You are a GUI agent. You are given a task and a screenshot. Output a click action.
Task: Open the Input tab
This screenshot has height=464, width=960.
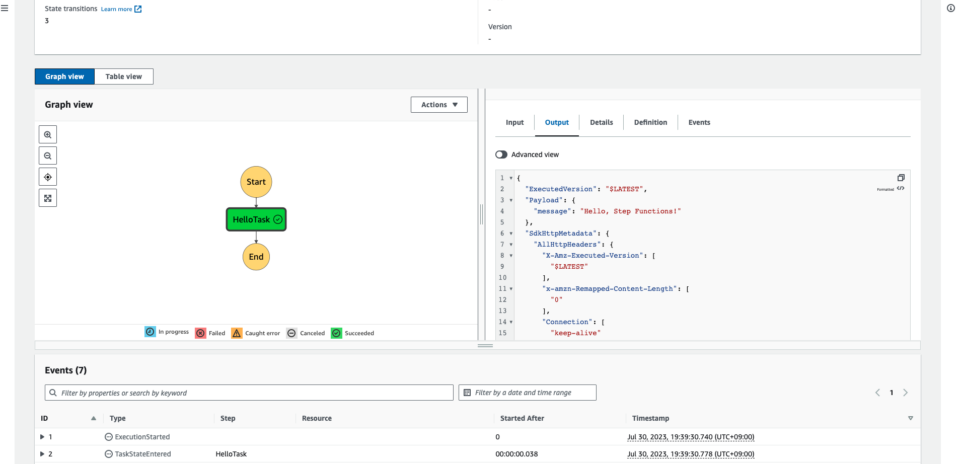514,122
